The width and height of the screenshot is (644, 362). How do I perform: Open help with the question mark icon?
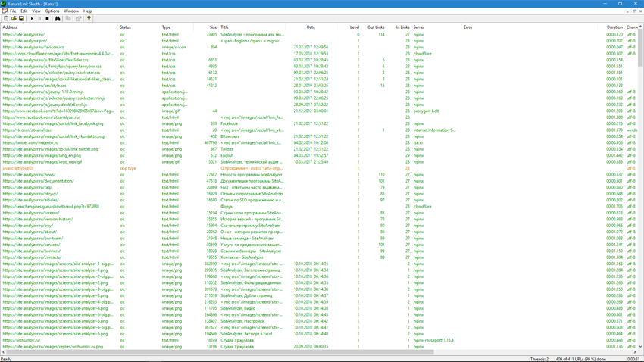tap(89, 18)
